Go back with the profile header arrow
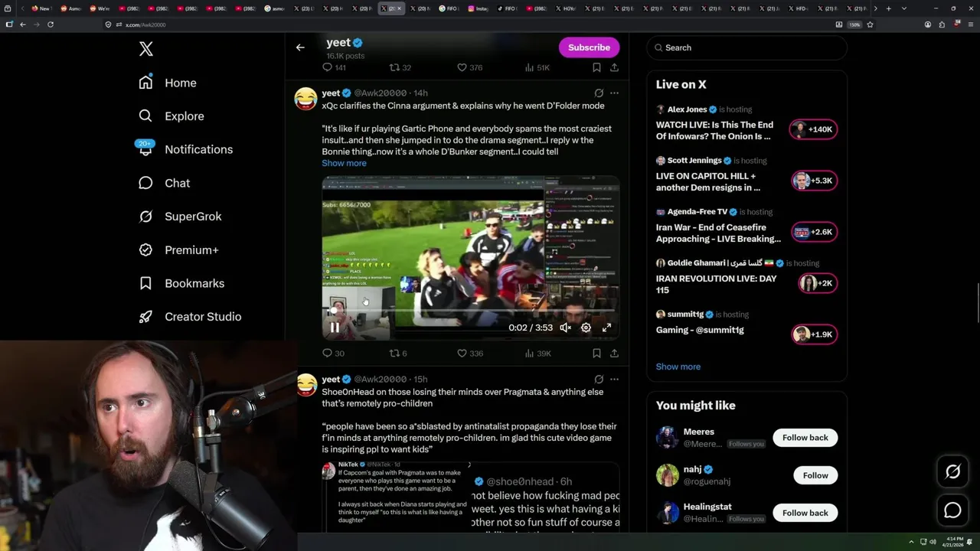Image resolution: width=980 pixels, height=551 pixels. pos(300,47)
